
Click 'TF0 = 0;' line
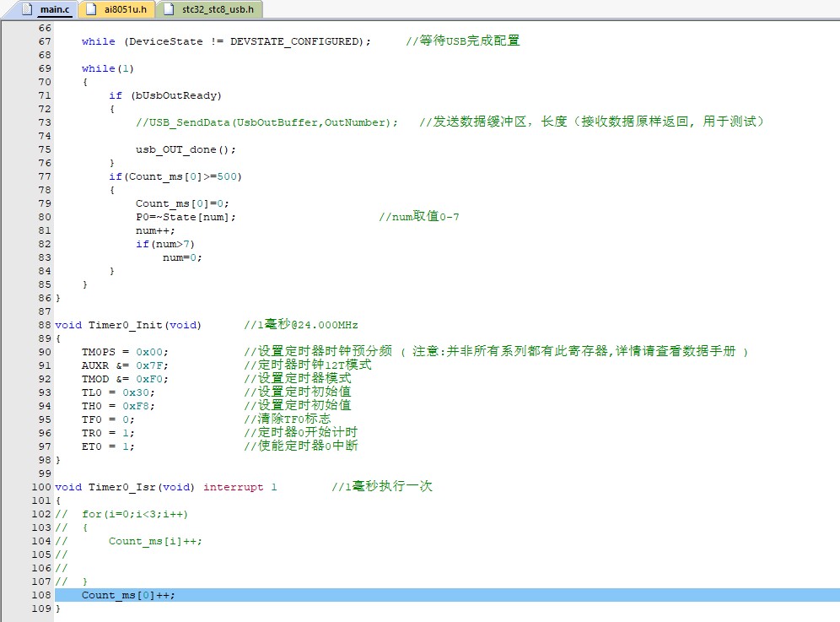pyautogui.click(x=108, y=419)
